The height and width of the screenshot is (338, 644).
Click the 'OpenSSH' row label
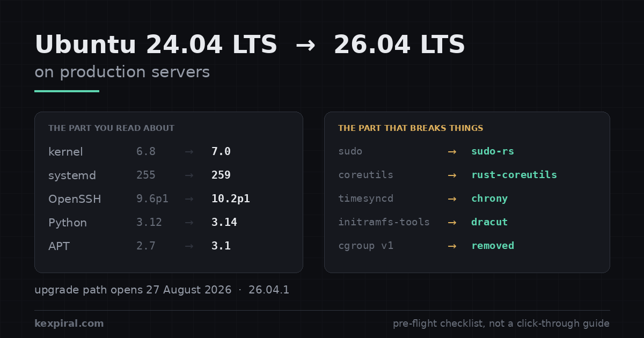pyautogui.click(x=75, y=199)
